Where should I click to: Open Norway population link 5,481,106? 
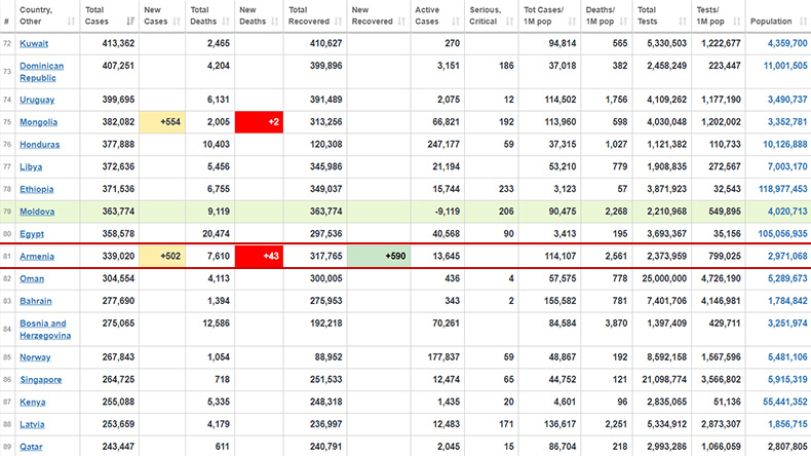(x=787, y=357)
